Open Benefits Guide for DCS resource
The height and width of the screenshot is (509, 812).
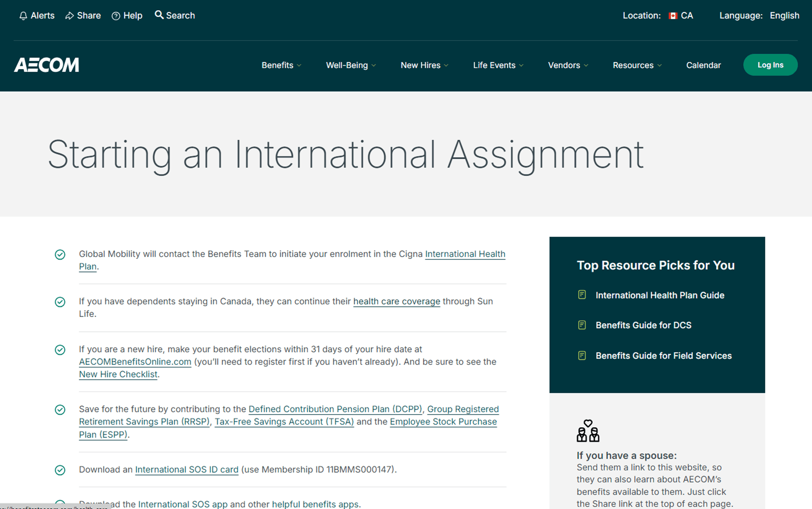click(643, 325)
